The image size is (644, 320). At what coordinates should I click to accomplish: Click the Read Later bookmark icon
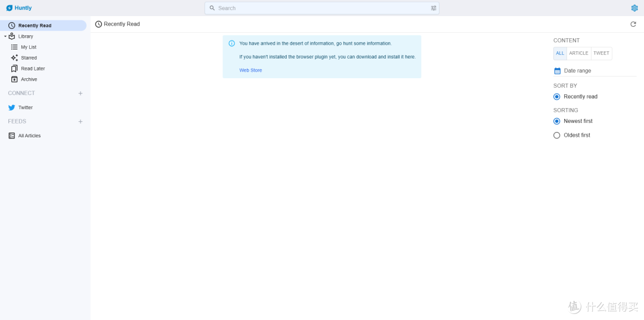[14, 69]
